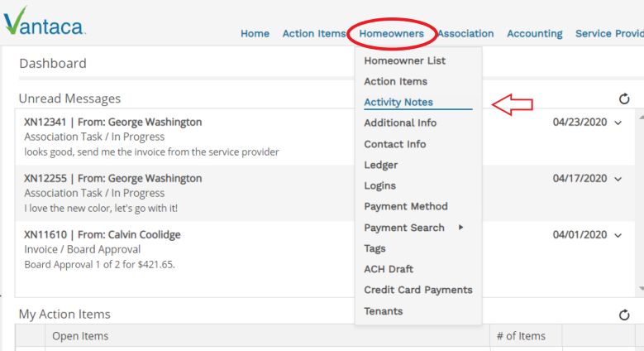Open message XN12255 from George Washington
Image resolution: width=644 pixels, height=351 pixels.
tap(113, 179)
